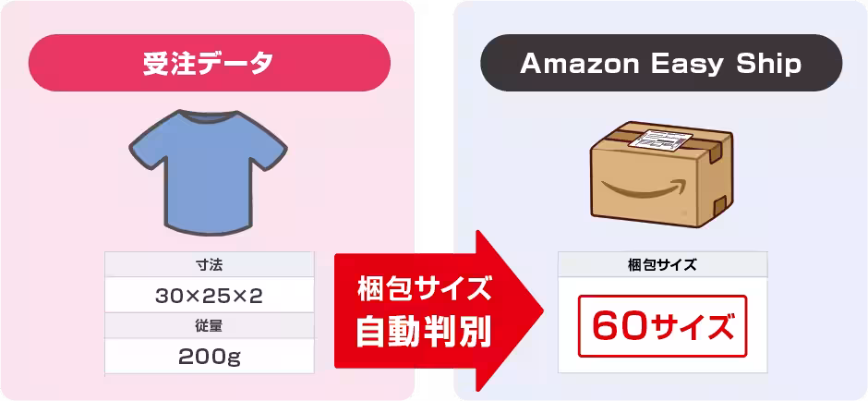The height and width of the screenshot is (401, 868).
Task: Select the Amazon Easy Ship dark header
Action: coord(661,63)
